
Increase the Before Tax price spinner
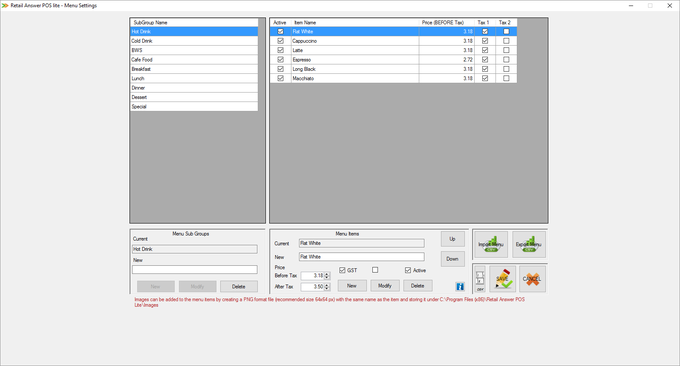[327, 274]
